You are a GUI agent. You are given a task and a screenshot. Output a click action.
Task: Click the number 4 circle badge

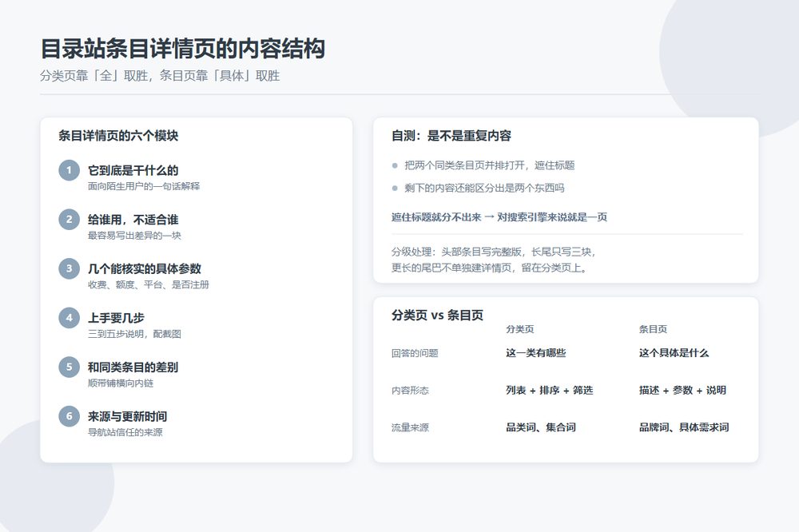[x=69, y=318]
